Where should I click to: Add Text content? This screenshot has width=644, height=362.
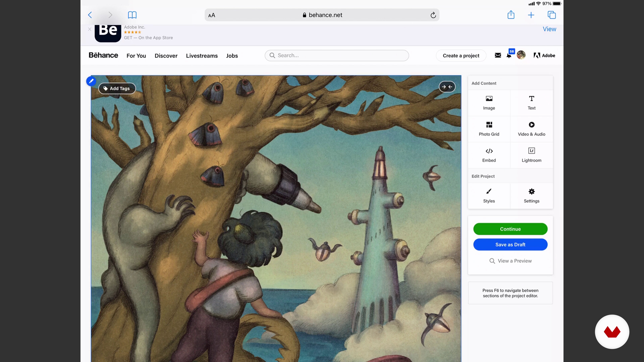[531, 103]
